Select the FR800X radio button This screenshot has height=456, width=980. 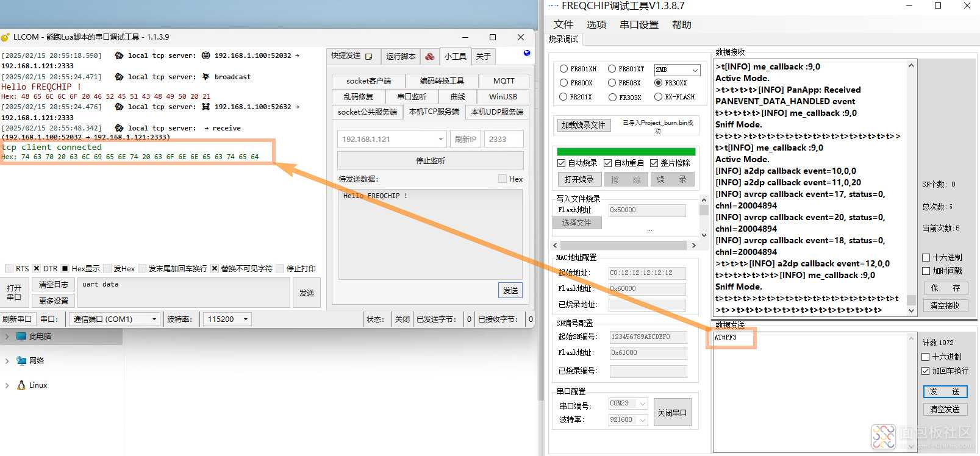coord(563,82)
